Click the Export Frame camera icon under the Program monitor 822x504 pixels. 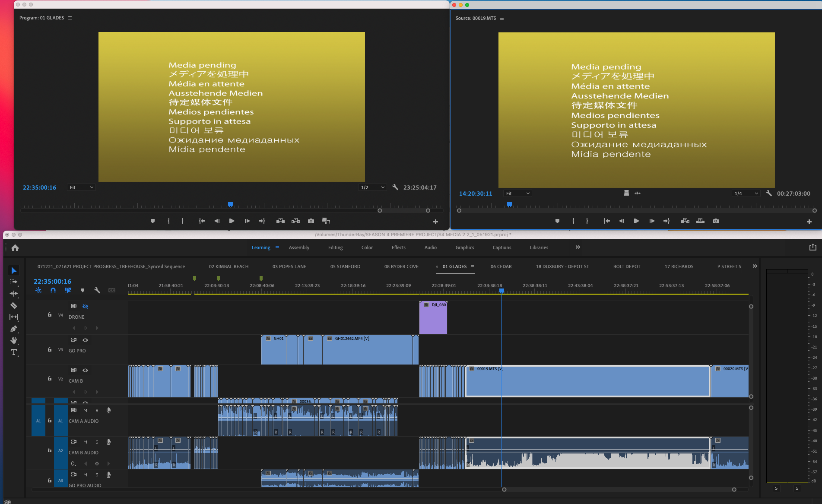311,221
